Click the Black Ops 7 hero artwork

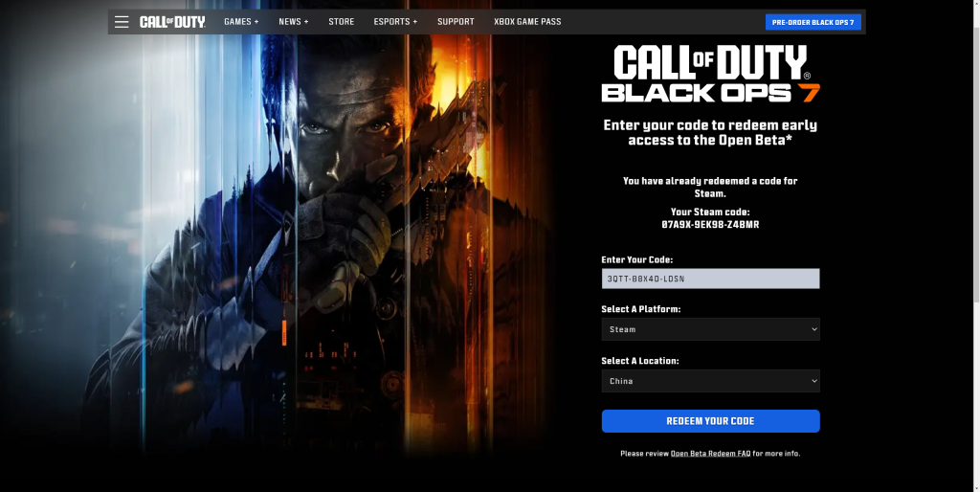[x=335, y=239]
